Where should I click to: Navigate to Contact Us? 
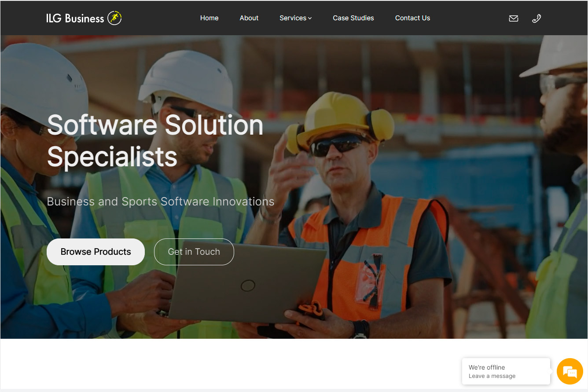click(413, 18)
